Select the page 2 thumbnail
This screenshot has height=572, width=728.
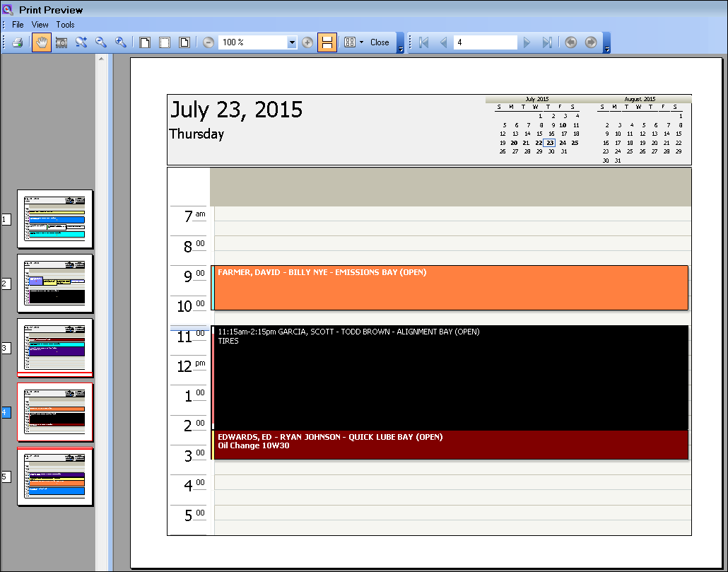point(55,283)
